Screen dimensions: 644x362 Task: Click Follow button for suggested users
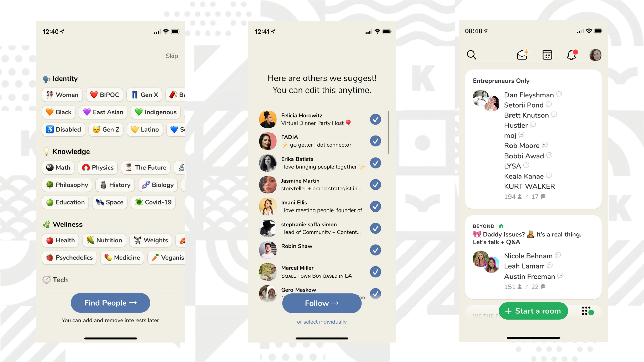[x=322, y=303]
